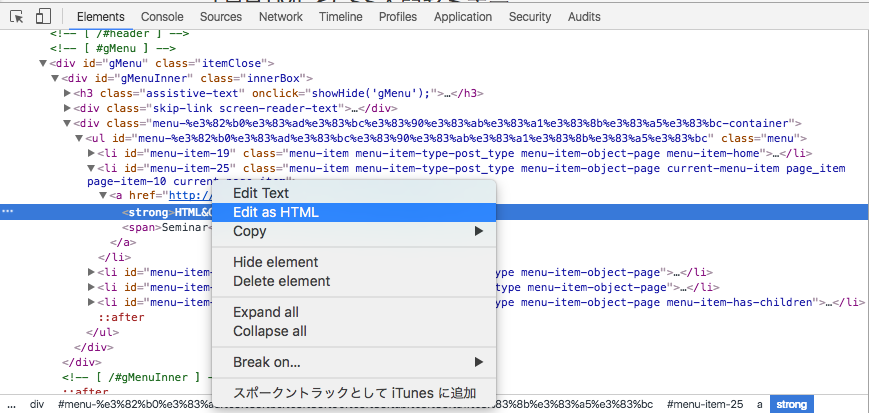Open the Elements tab
869x413 pixels.
(101, 17)
